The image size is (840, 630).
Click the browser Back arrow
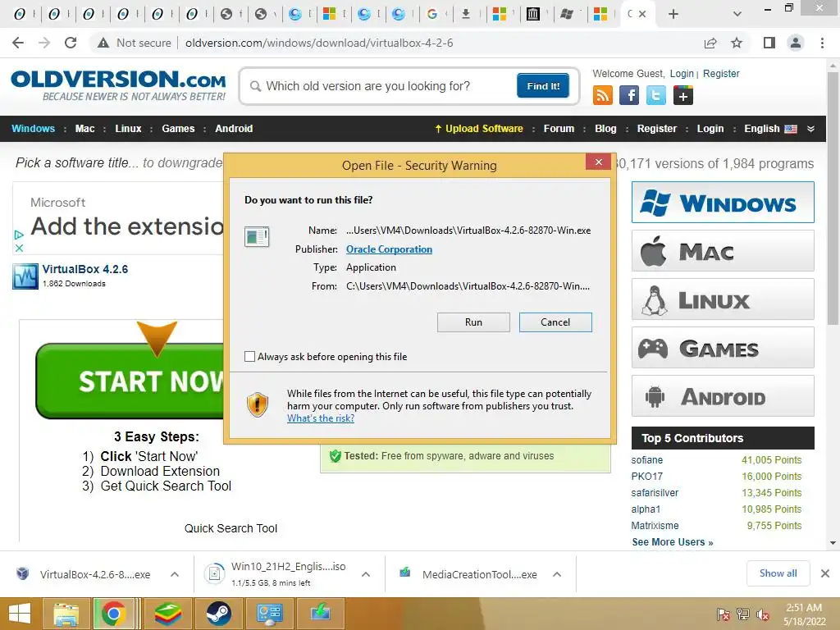18,43
